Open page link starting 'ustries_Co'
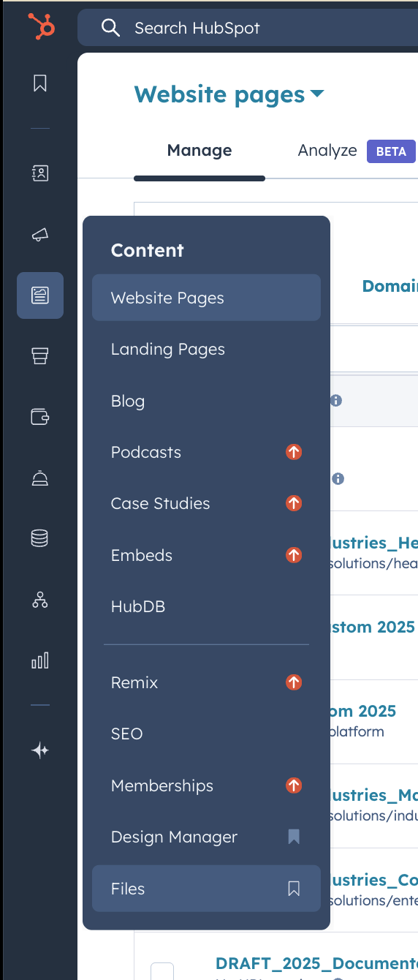 tap(374, 880)
